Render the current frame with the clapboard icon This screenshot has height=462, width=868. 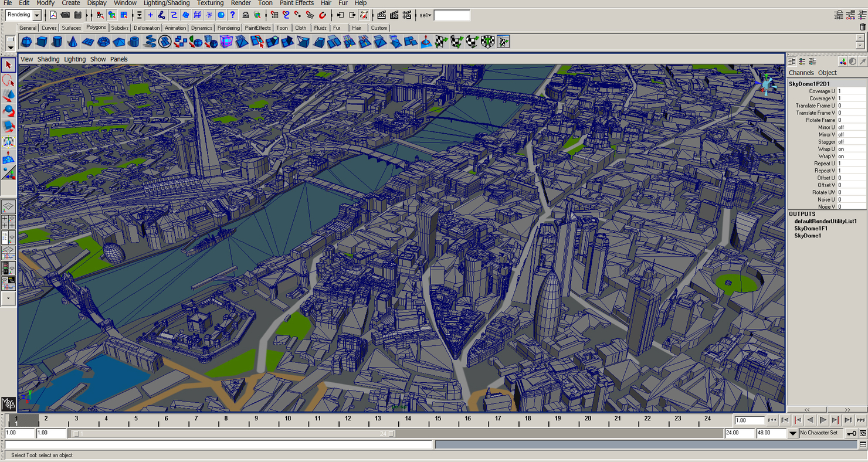pos(382,15)
